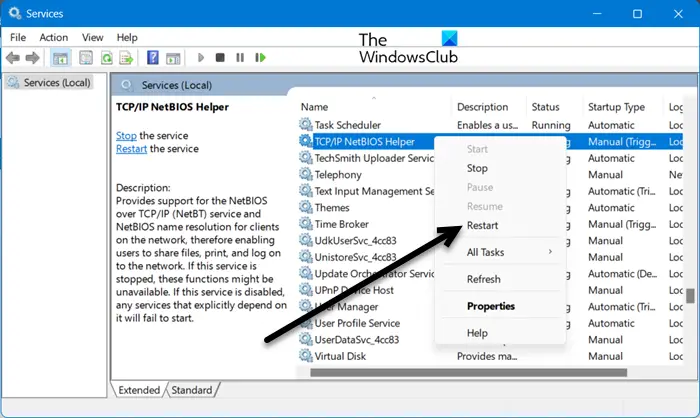Click the Services gear icon in title bar
This screenshot has height=418, width=700.
[x=14, y=13]
